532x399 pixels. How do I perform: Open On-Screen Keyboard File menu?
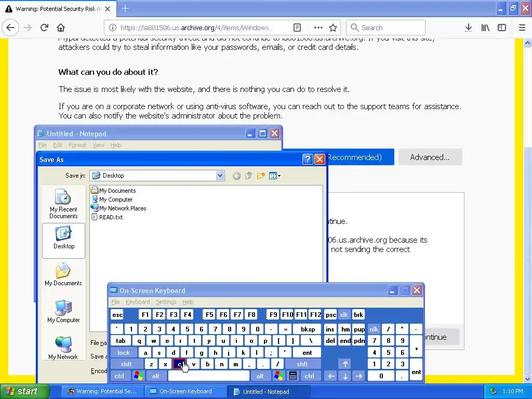tap(115, 302)
